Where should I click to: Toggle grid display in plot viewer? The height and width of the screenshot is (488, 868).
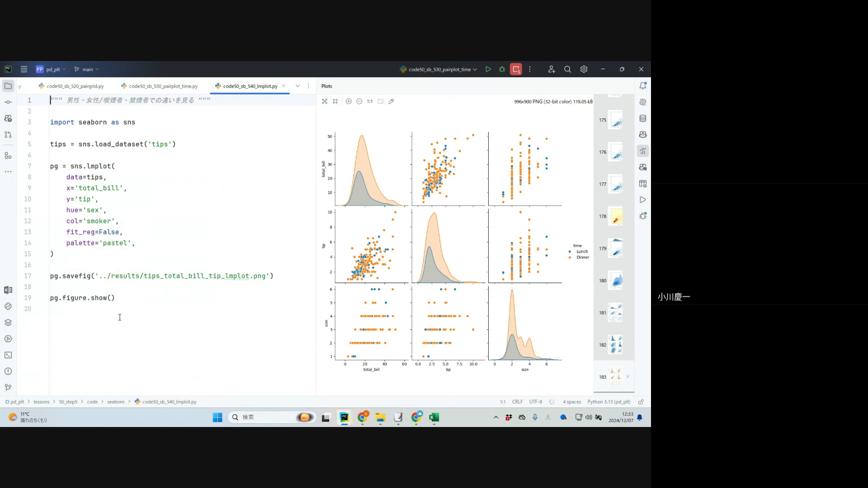click(335, 101)
